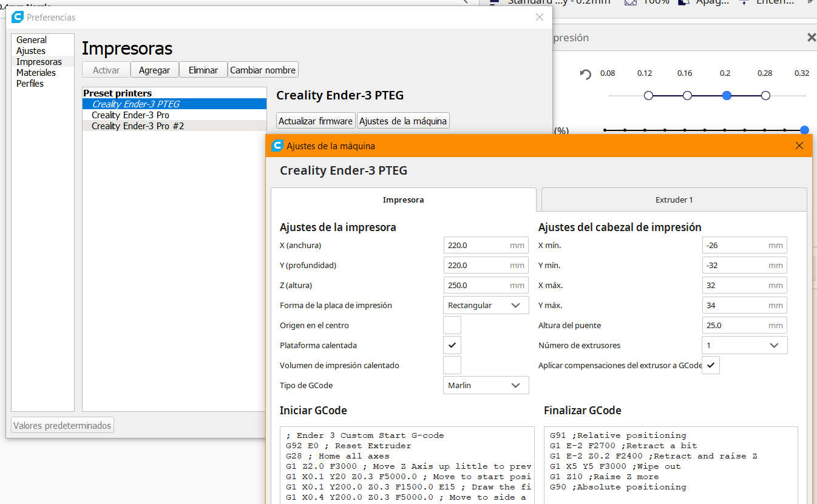Viewport: 817px width, 504px height.
Task: Click the X (anchura) input field
Action: (486, 245)
